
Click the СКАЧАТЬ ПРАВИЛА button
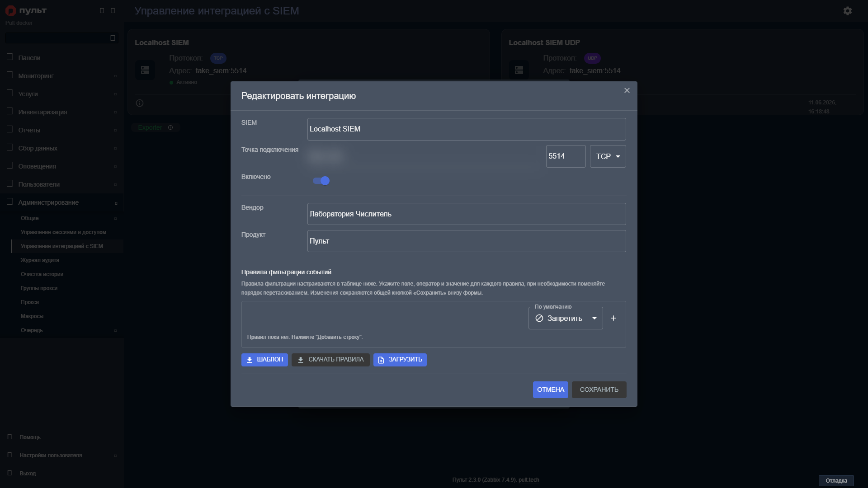(x=330, y=360)
